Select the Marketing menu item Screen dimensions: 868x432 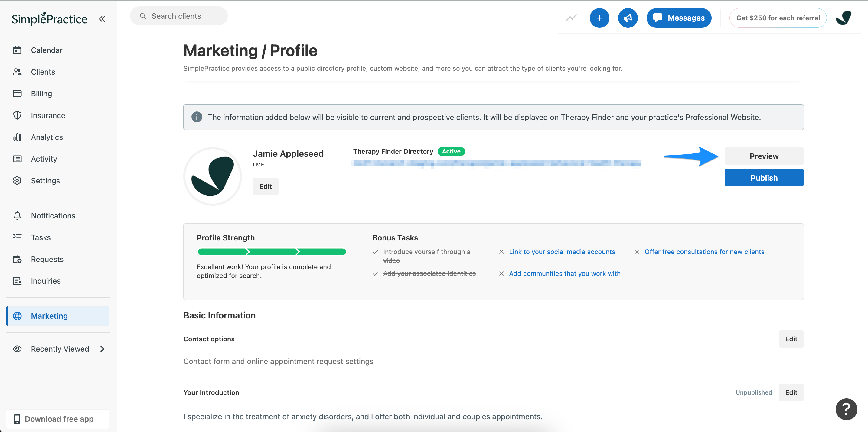58,316
